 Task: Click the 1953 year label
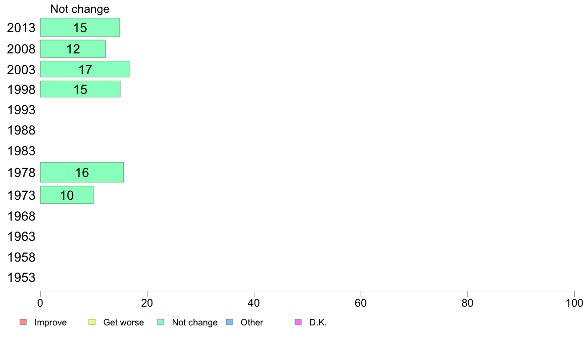coord(21,278)
